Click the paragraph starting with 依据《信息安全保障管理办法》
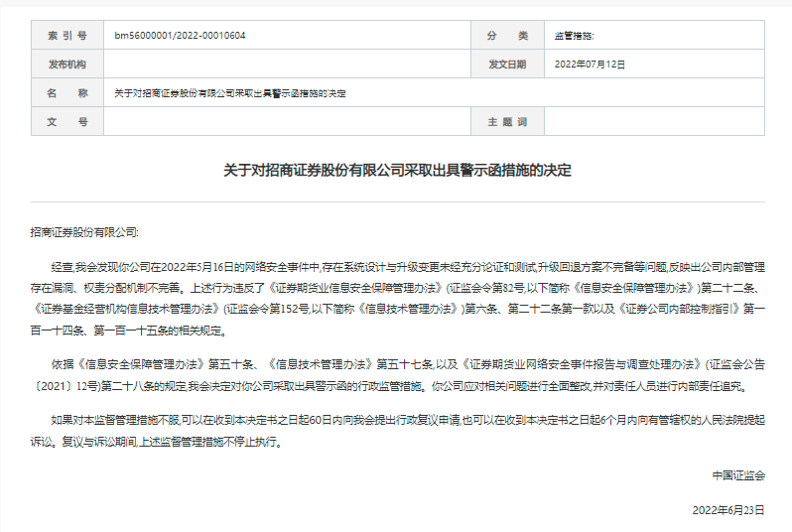This screenshot has height=532, width=792. click(398, 375)
